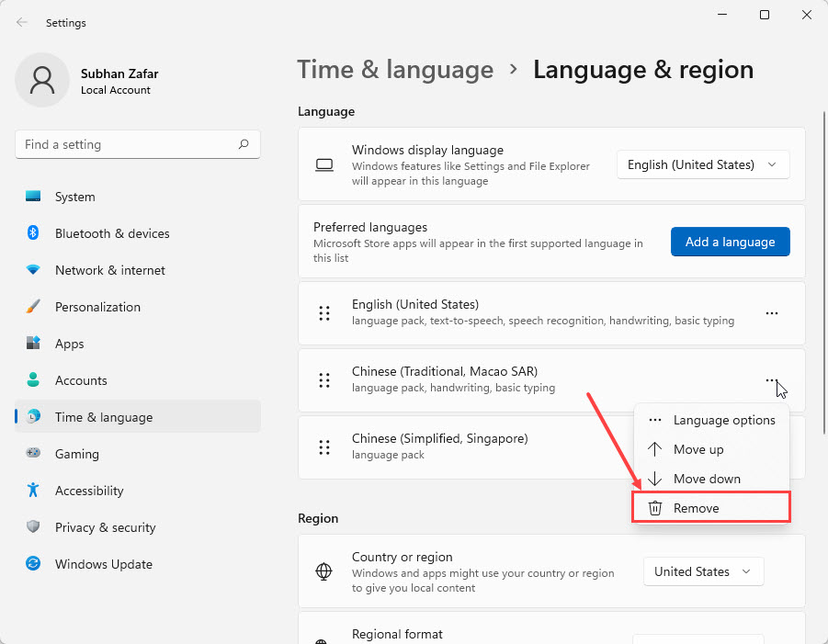This screenshot has width=828, height=644.
Task: Click the Privacy shield icon
Action: point(33,526)
